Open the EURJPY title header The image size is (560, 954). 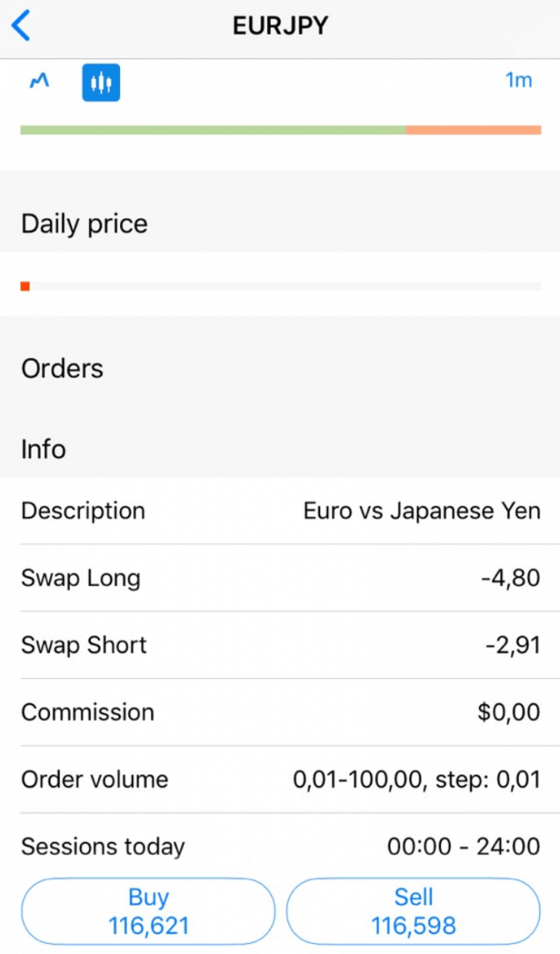[280, 25]
